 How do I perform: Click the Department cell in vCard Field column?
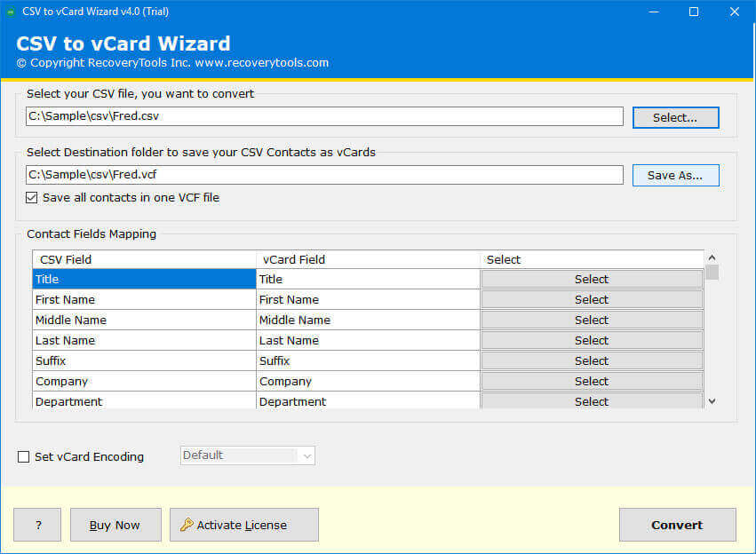click(x=369, y=400)
